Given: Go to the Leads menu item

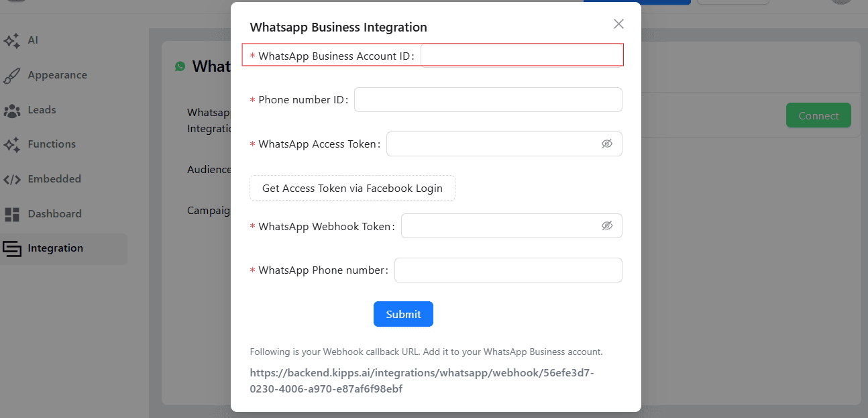Looking at the screenshot, I should tap(42, 110).
